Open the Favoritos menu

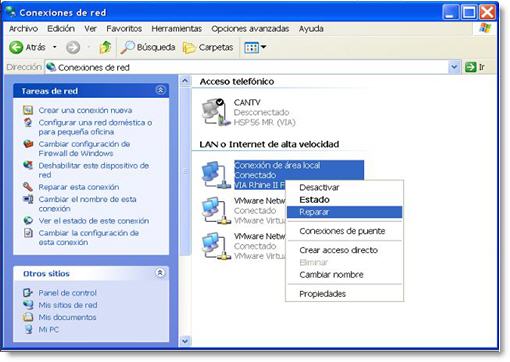[124, 29]
